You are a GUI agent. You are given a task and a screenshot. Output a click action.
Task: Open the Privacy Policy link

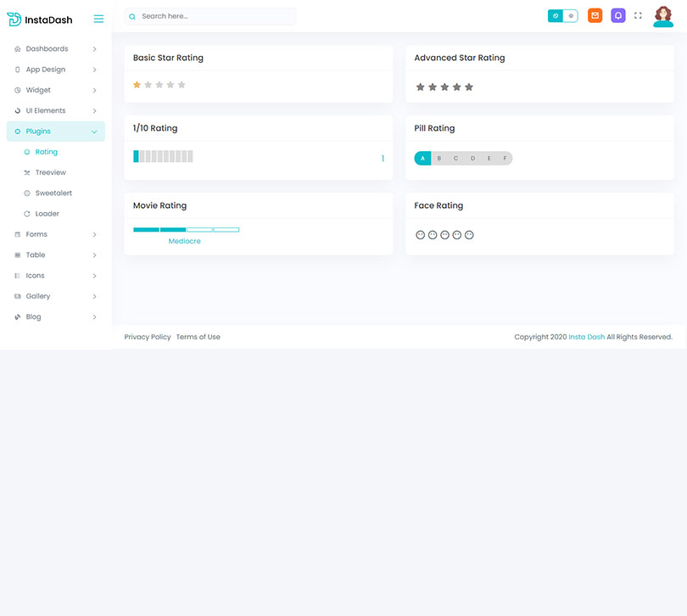(x=148, y=337)
